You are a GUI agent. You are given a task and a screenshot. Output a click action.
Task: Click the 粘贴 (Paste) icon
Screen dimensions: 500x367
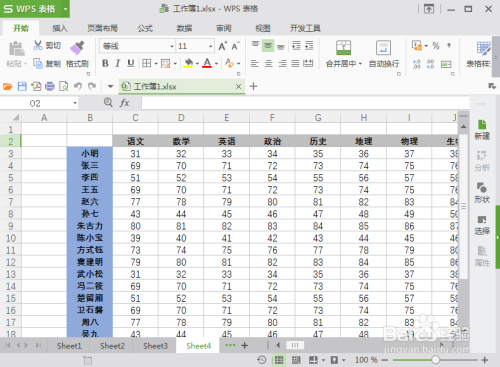coord(16,49)
